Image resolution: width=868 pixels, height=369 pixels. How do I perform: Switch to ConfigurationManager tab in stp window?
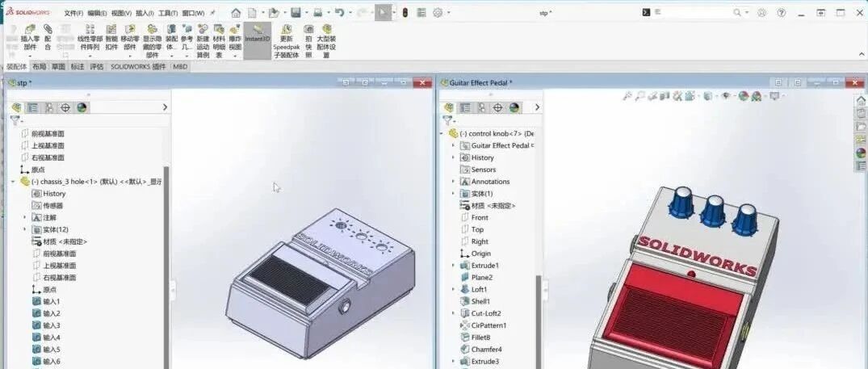pyautogui.click(x=49, y=107)
